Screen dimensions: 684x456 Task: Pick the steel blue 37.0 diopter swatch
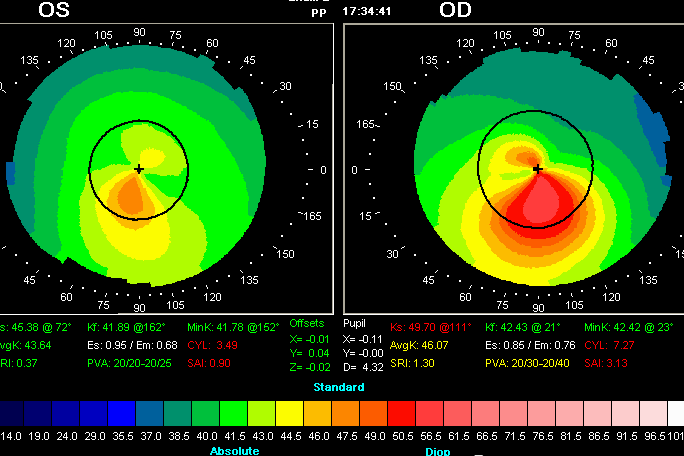click(150, 413)
